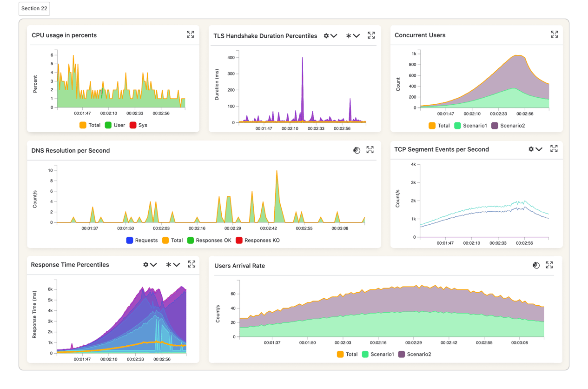Click the Users Arrival Rate title
588x389 pixels.
tap(239, 266)
